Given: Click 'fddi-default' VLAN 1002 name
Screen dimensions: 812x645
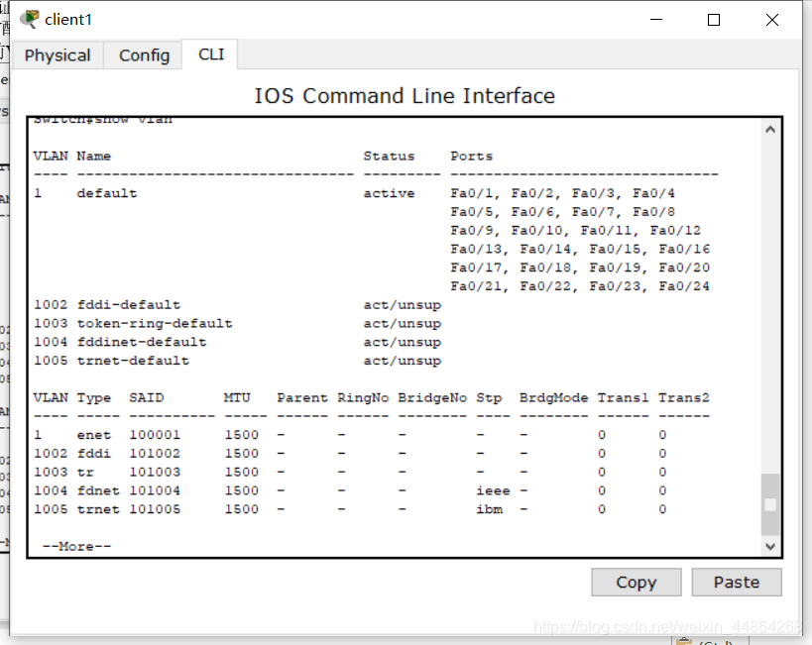Looking at the screenshot, I should pyautogui.click(x=129, y=305).
